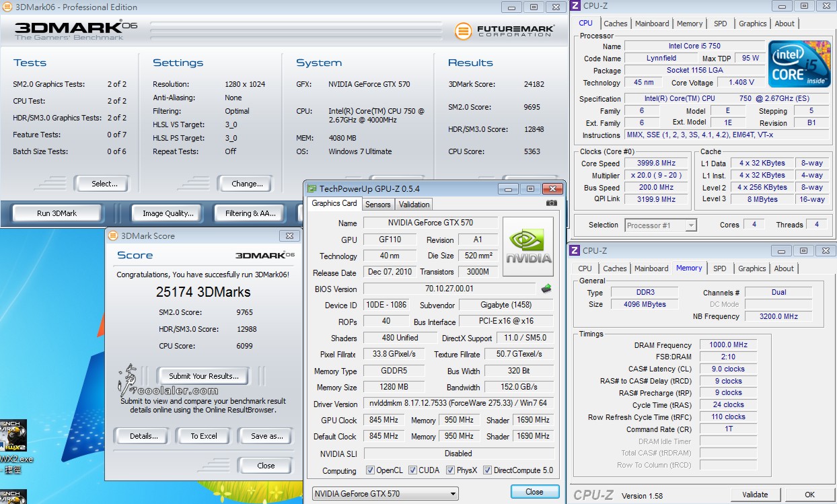This screenshot has height=504, width=837.
Task: Click Change settings button
Action: click(247, 183)
